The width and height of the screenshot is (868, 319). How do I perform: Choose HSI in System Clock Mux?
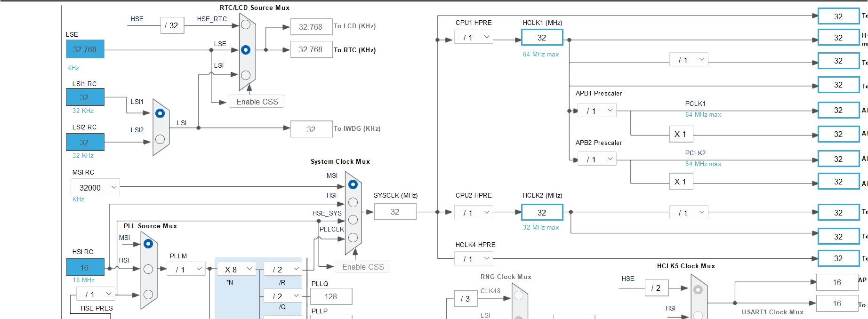pyautogui.click(x=353, y=202)
